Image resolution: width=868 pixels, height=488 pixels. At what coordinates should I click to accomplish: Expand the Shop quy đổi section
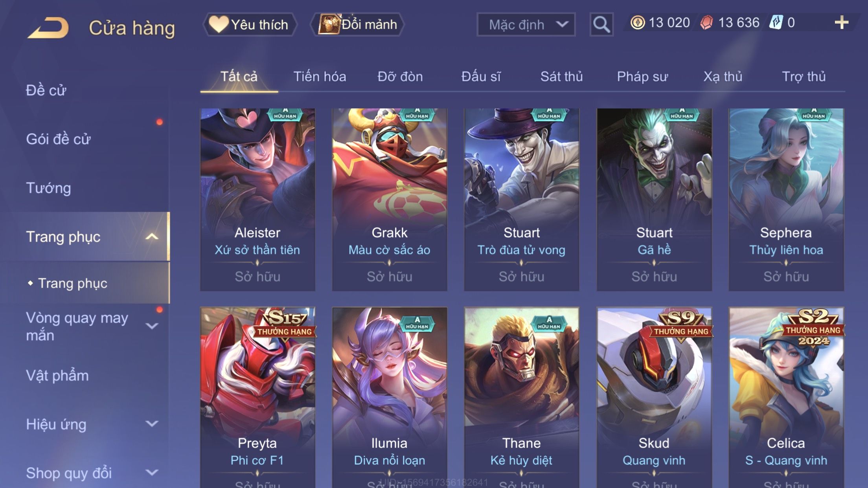point(152,473)
